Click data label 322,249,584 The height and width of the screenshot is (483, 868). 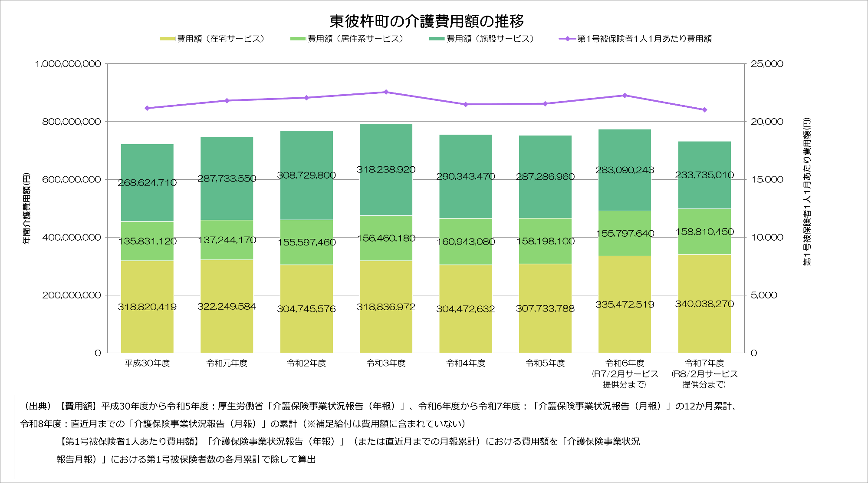pos(227,307)
